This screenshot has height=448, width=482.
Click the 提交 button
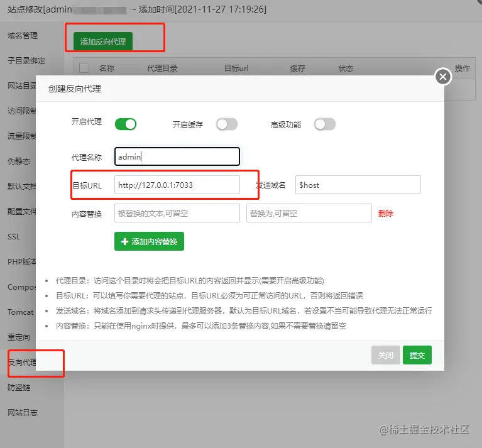click(417, 355)
